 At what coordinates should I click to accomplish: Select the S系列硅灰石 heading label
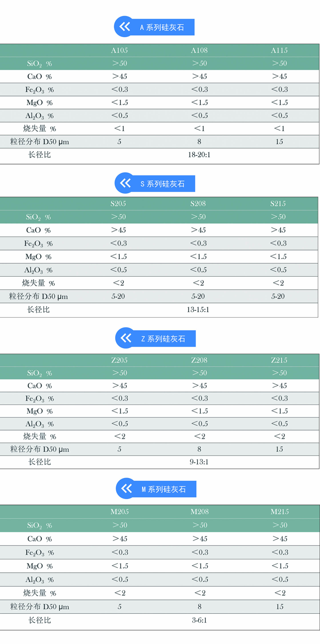pos(163,184)
